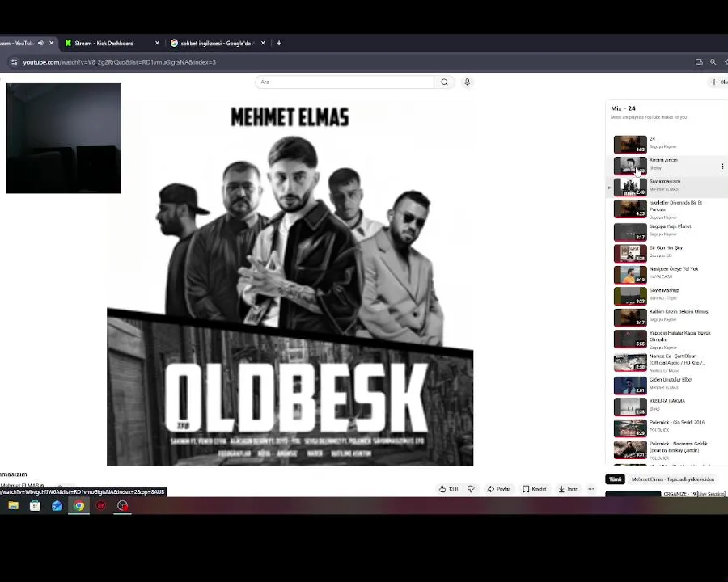Click Chrome icon in taskbar

[x=79, y=505]
